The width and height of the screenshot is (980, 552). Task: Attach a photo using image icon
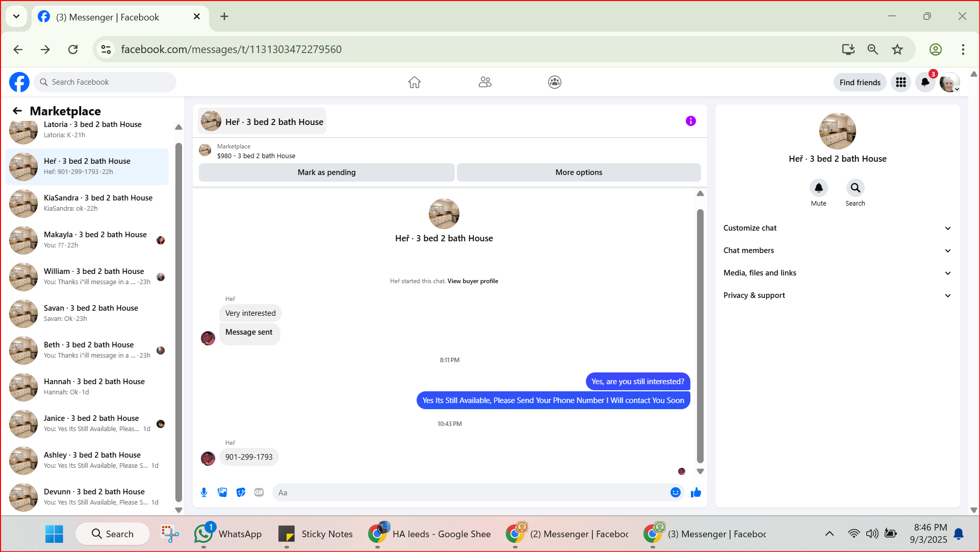coord(222,492)
